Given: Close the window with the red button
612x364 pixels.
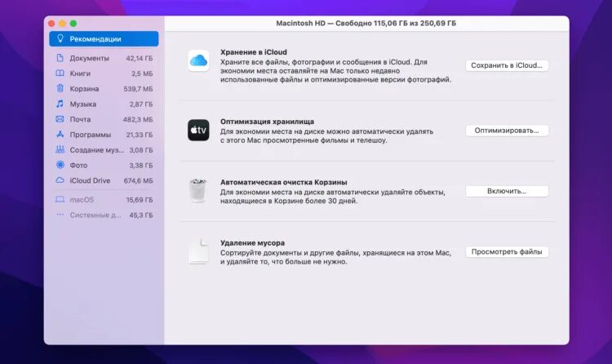Looking at the screenshot, I should click(51, 24).
